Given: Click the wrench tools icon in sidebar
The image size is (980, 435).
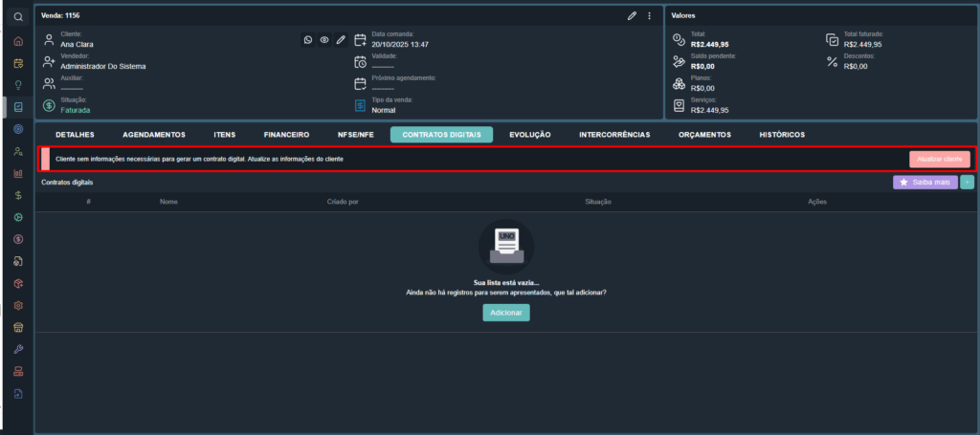Looking at the screenshot, I should coord(18,349).
